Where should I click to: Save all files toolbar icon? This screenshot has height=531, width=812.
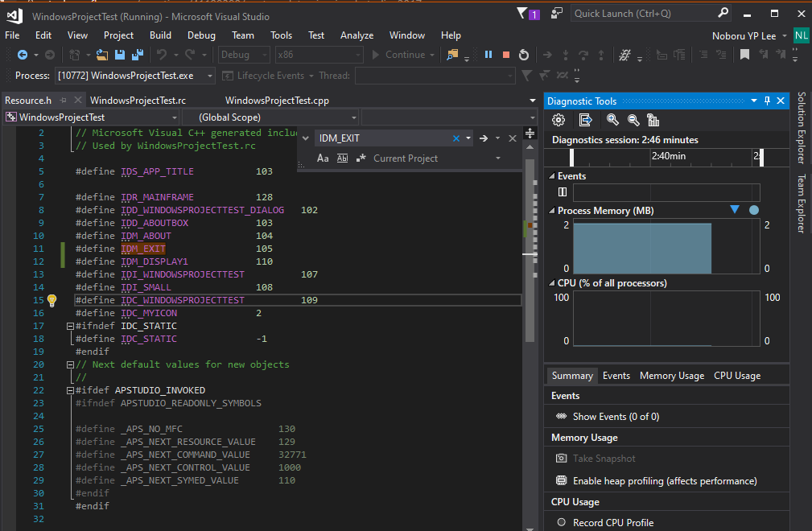click(138, 55)
